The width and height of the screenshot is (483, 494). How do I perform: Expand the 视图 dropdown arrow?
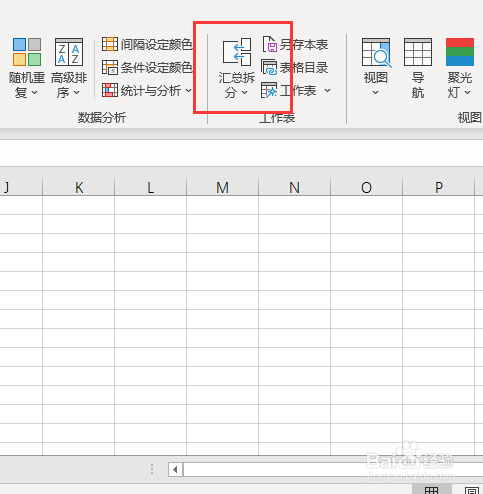point(375,93)
